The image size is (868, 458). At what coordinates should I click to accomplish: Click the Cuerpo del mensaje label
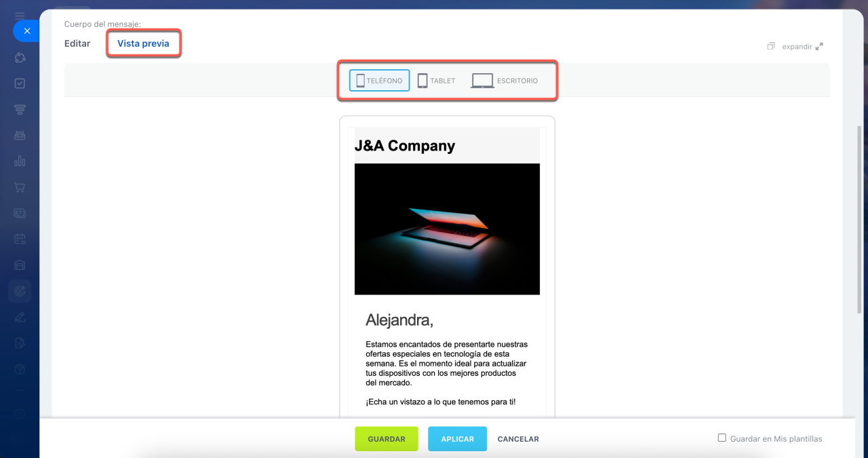(102, 24)
